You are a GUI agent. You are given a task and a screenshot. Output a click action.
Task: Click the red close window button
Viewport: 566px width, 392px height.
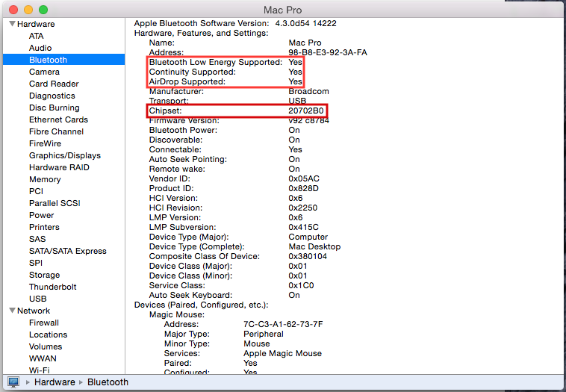point(13,10)
